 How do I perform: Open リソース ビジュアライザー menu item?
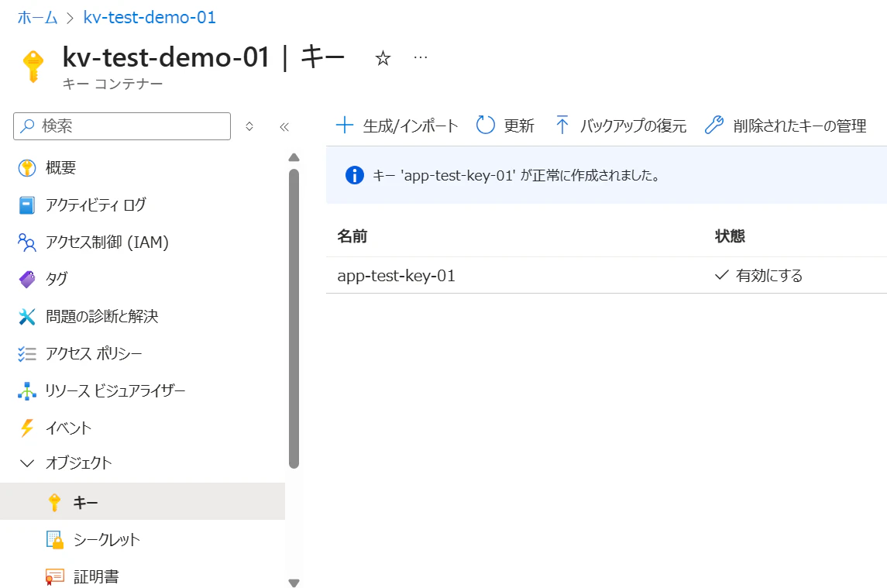click(x=143, y=391)
